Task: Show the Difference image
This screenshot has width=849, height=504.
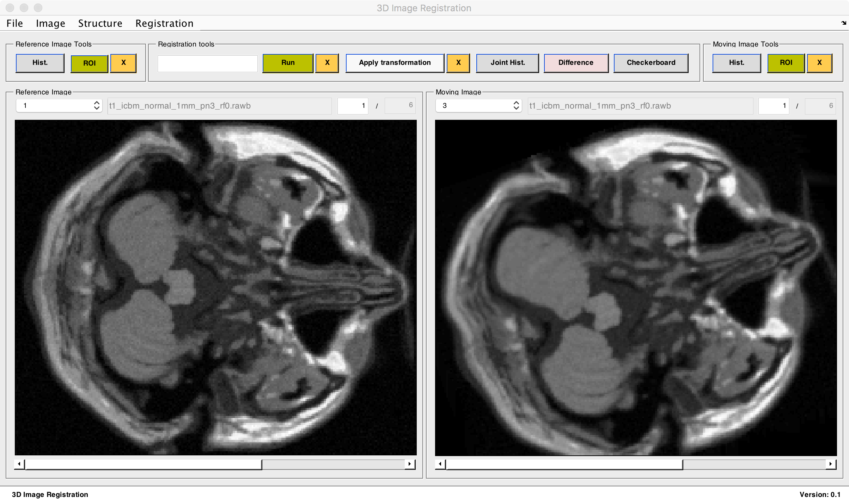Action: [x=576, y=63]
